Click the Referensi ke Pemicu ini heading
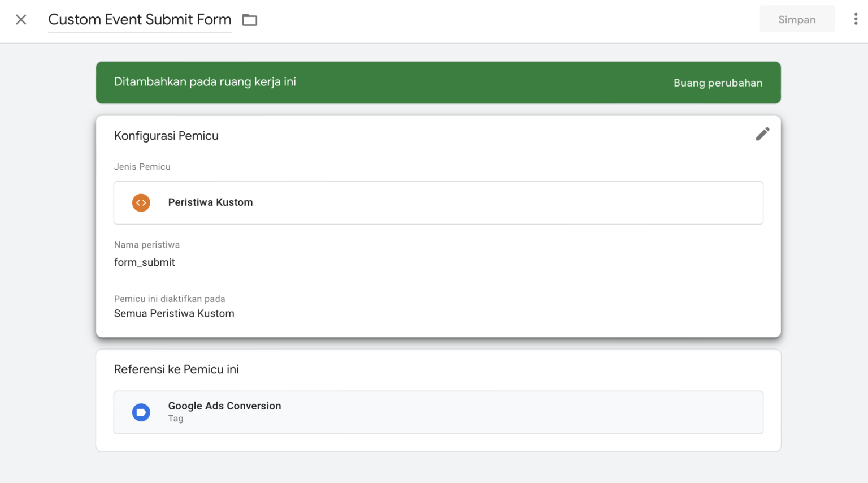The image size is (868, 483). pyautogui.click(x=176, y=369)
